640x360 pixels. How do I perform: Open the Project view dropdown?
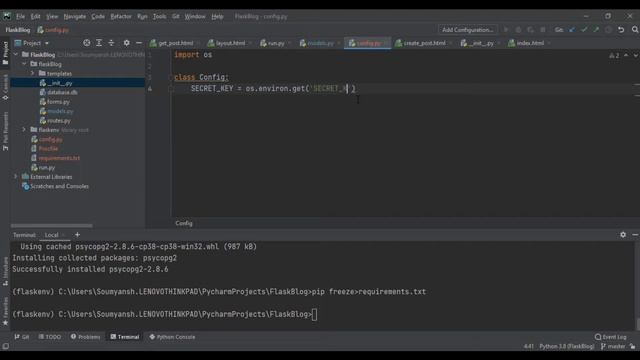[x=32, y=43]
